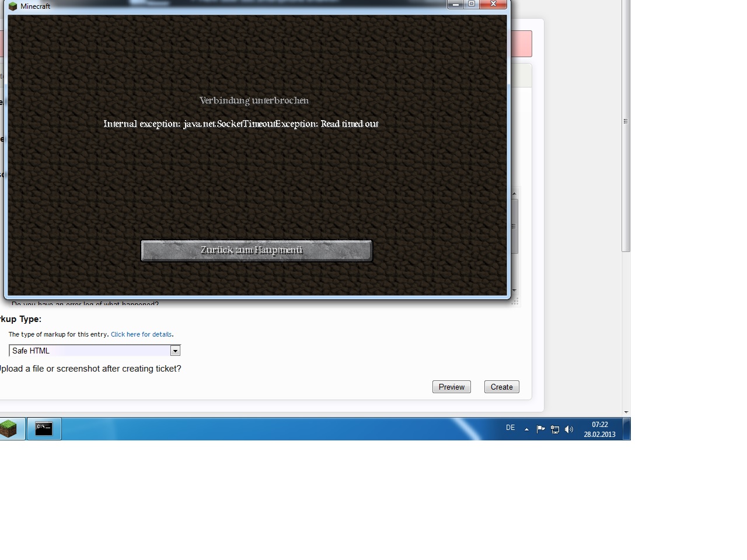This screenshot has width=747, height=560.
Task: Click the down arrow of the comment box scrollbar
Action: pyautogui.click(x=514, y=290)
